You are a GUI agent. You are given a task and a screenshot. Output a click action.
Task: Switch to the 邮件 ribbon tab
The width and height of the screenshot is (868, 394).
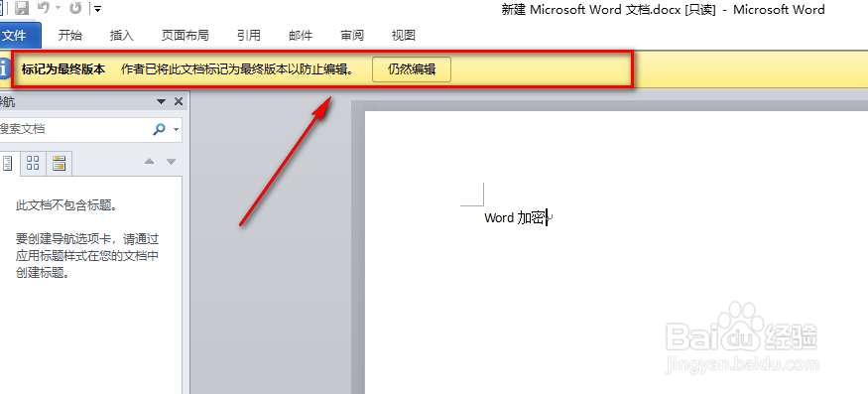(301, 36)
